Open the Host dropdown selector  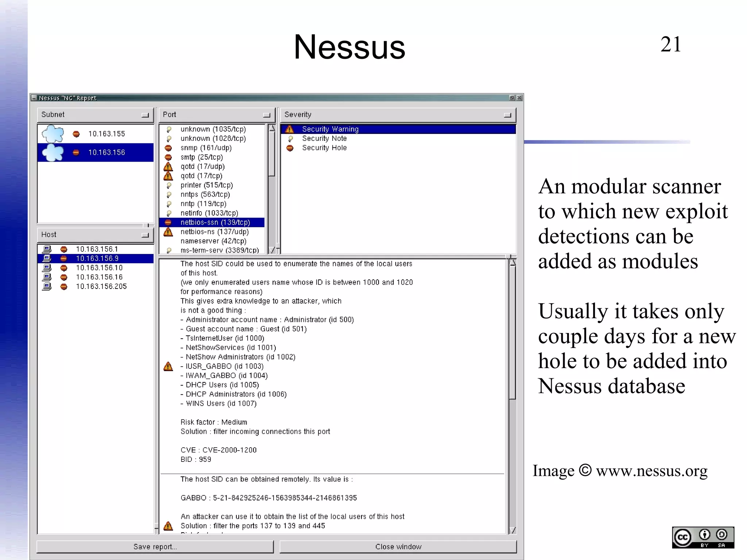click(96, 235)
